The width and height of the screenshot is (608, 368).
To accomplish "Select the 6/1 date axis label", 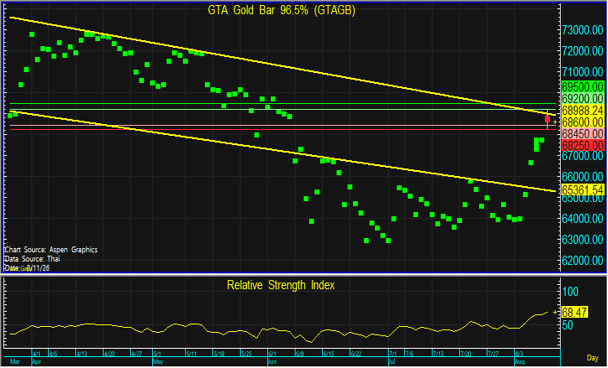I will click(272, 354).
